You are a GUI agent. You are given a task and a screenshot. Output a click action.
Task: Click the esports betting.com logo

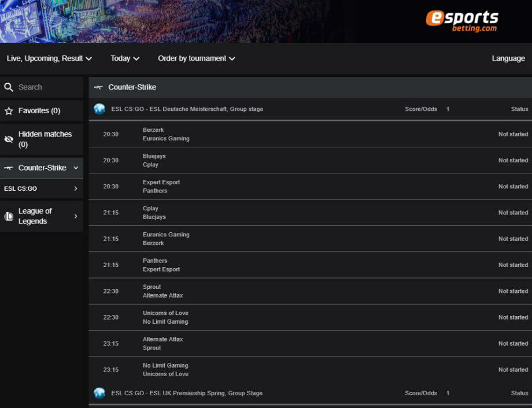(x=462, y=20)
